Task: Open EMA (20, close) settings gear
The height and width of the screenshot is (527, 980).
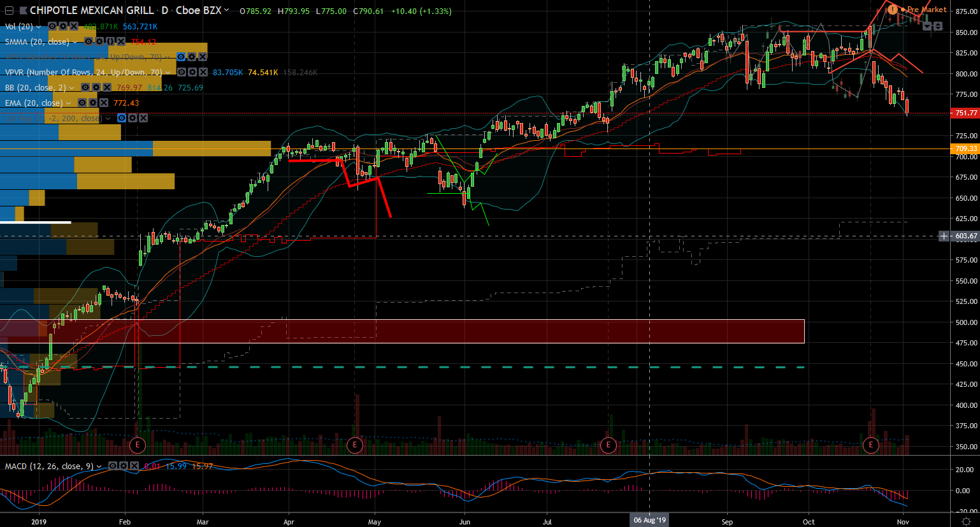Action: coord(93,103)
